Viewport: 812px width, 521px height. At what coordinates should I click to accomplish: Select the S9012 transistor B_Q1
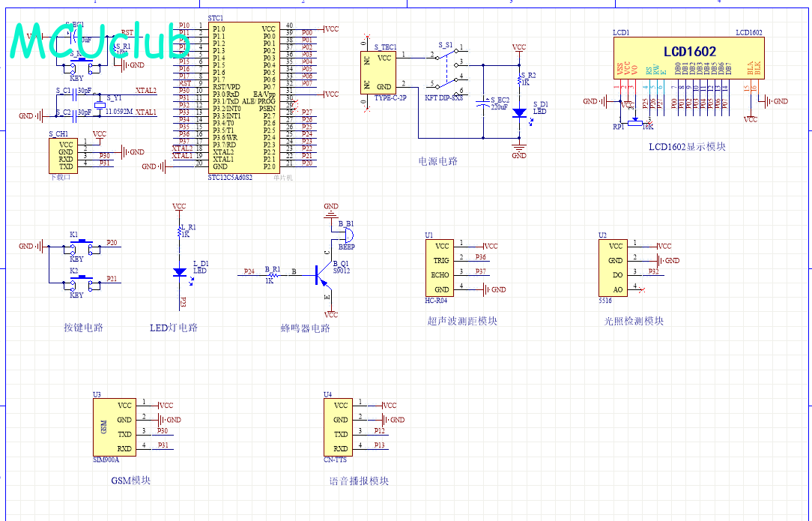click(x=322, y=276)
